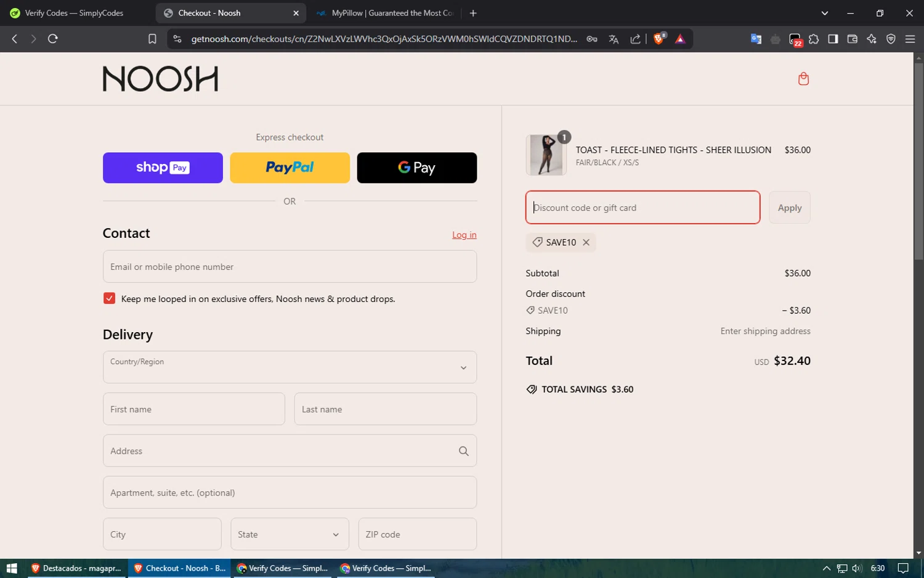Viewport: 924px width, 578px height.
Task: Open Brave VPN shield icon
Action: [x=891, y=39]
